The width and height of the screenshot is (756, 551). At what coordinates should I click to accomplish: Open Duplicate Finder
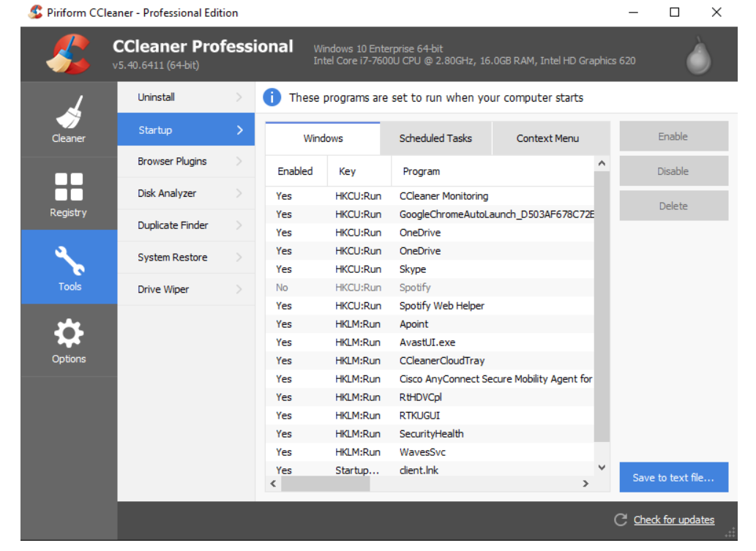pyautogui.click(x=186, y=225)
